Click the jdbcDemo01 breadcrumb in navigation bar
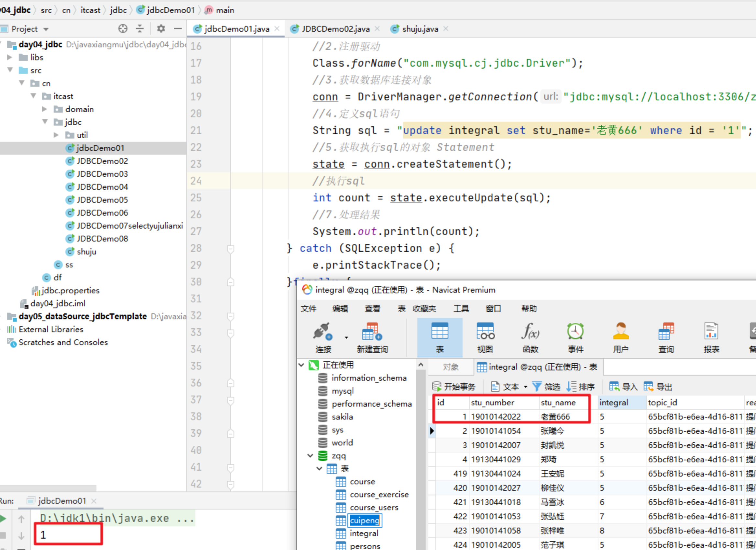 click(166, 10)
